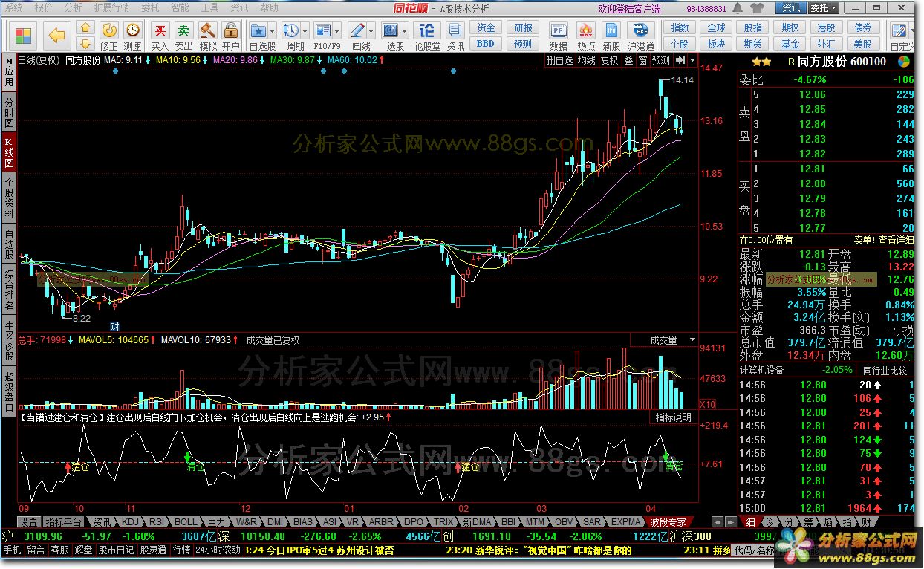Toggle the 窗 window option
This screenshot has width=924, height=569.
[x=642, y=61]
